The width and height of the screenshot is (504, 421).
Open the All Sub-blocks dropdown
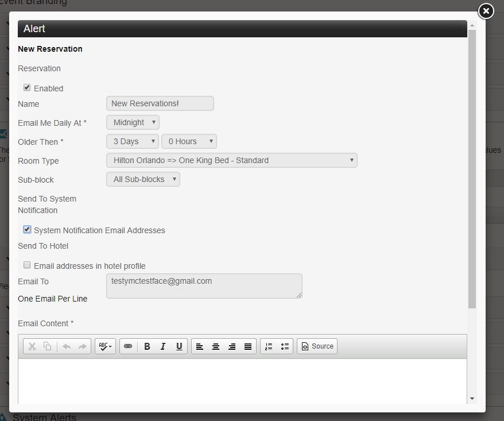tap(143, 179)
